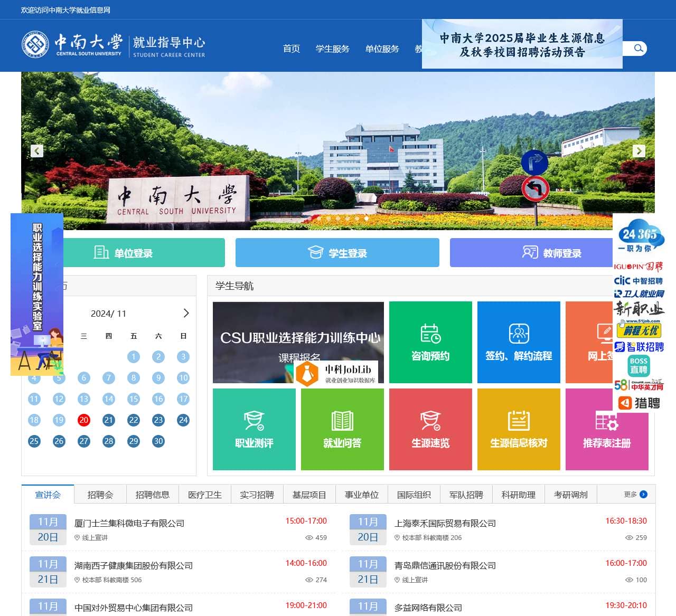Open 湖南西子健康集团股份有限公司 listing
Image resolution: width=676 pixels, height=616 pixels.
tap(133, 565)
